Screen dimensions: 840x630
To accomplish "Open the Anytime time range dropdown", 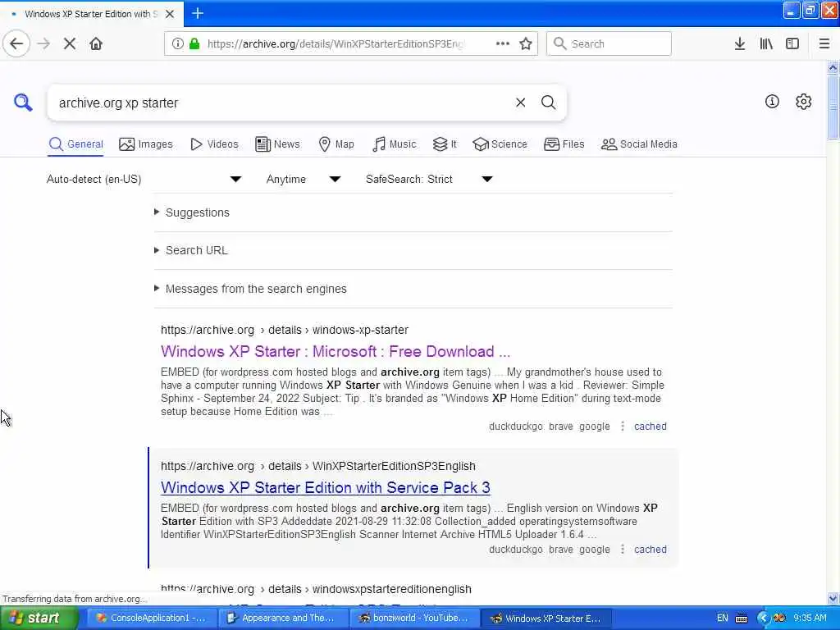I will 304,180.
